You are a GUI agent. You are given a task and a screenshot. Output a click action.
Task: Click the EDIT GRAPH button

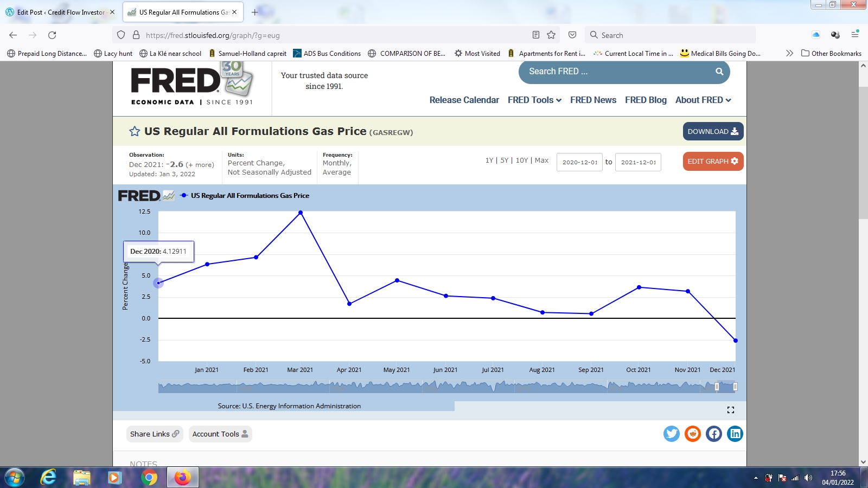coord(713,162)
